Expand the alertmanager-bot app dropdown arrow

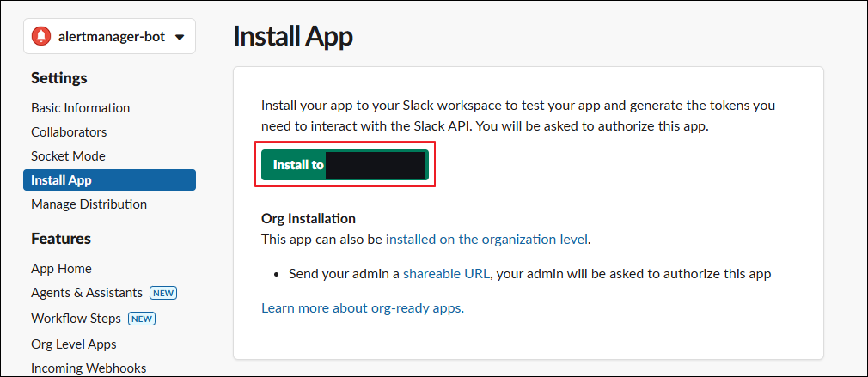click(x=179, y=37)
